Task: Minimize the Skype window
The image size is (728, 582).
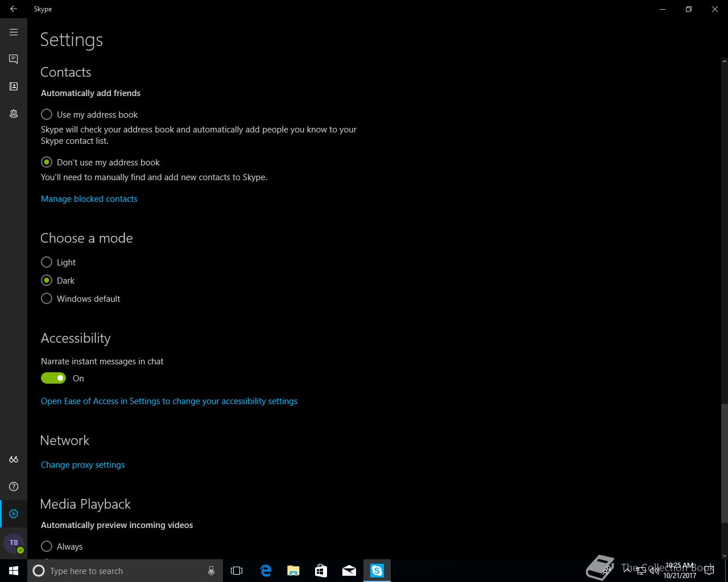Action: tap(663, 9)
